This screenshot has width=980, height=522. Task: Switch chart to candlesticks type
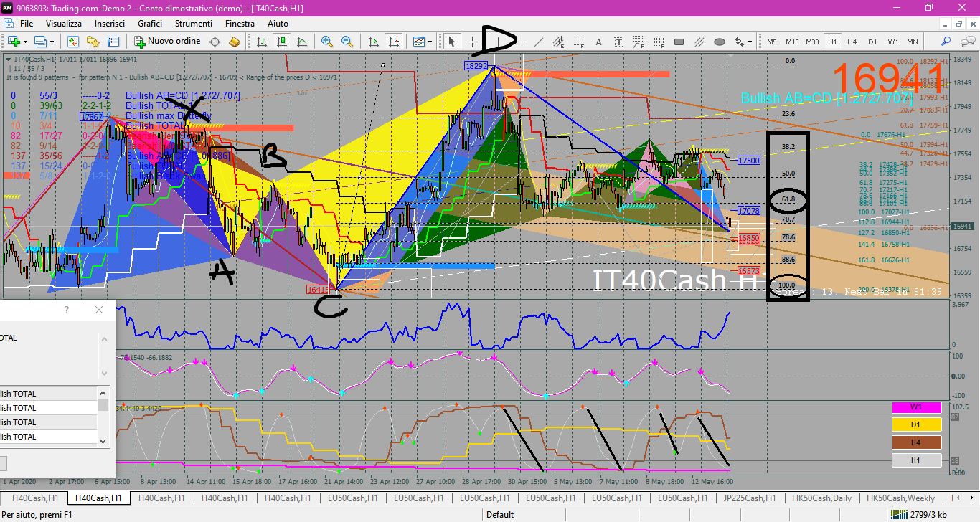tap(282, 42)
